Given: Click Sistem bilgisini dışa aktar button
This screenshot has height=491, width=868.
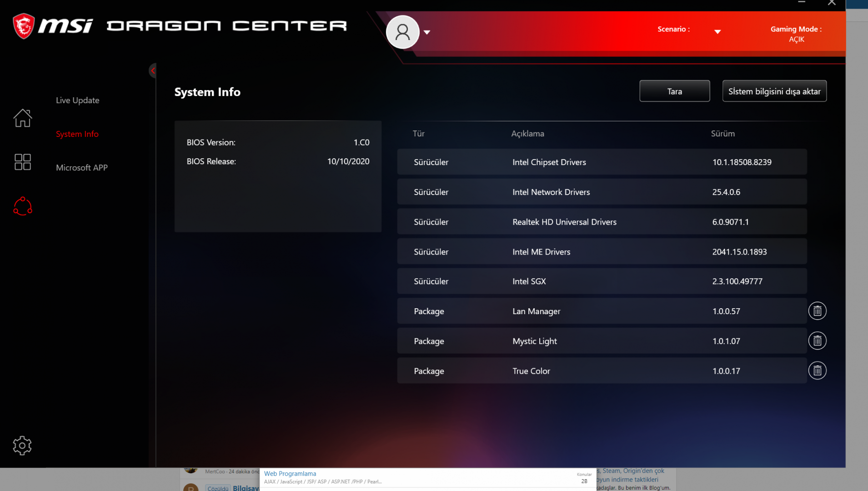Looking at the screenshot, I should point(774,91).
